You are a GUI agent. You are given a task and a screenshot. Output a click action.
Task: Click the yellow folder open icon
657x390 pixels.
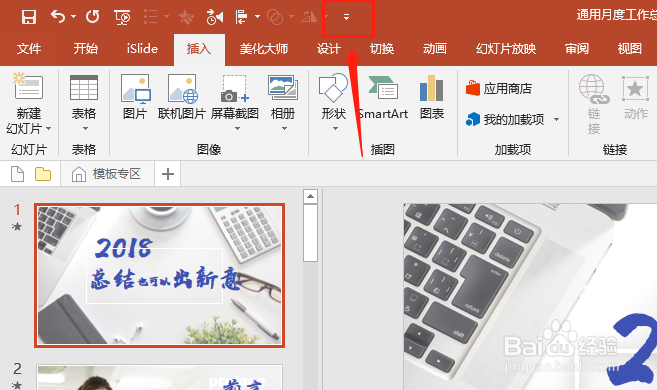click(x=43, y=174)
